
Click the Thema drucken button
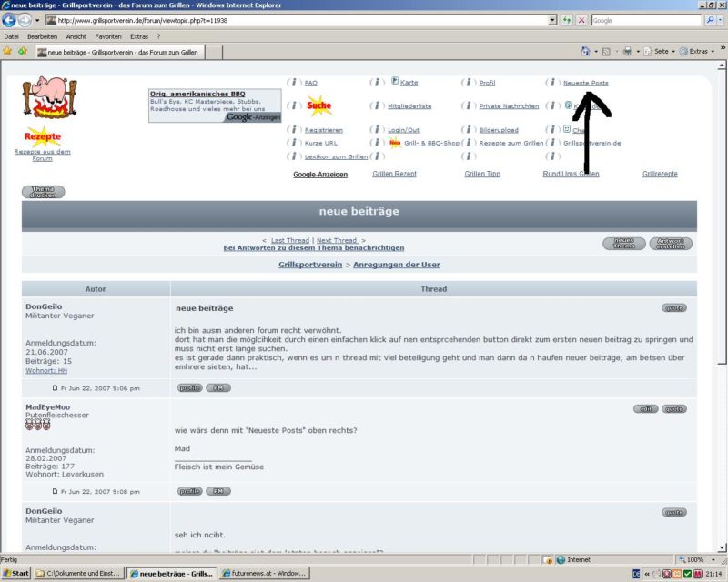[43, 192]
